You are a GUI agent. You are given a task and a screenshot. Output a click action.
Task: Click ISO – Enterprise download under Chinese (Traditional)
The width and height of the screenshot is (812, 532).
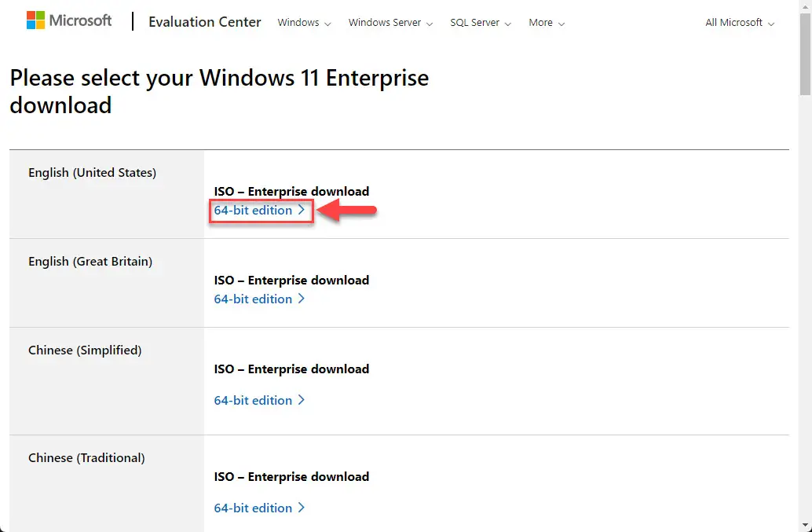[x=291, y=476]
